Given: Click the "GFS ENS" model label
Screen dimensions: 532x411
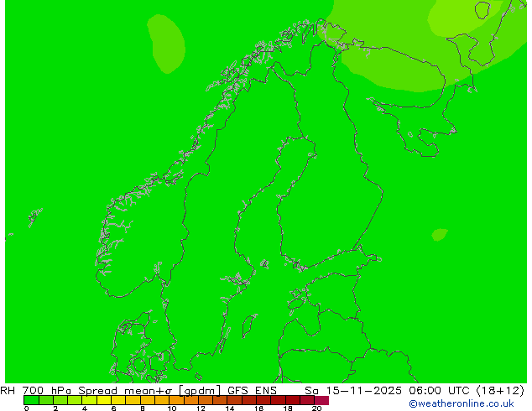Looking at the screenshot, I should (252, 390).
